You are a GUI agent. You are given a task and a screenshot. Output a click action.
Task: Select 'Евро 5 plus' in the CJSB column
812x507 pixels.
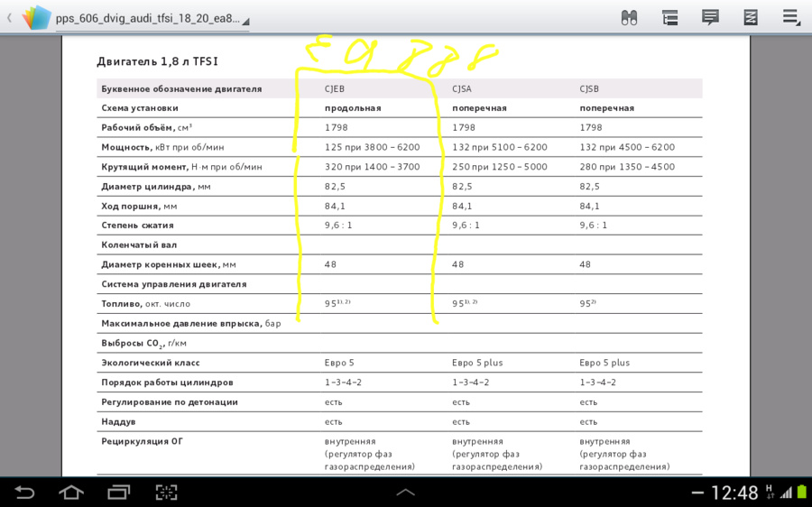coord(604,363)
